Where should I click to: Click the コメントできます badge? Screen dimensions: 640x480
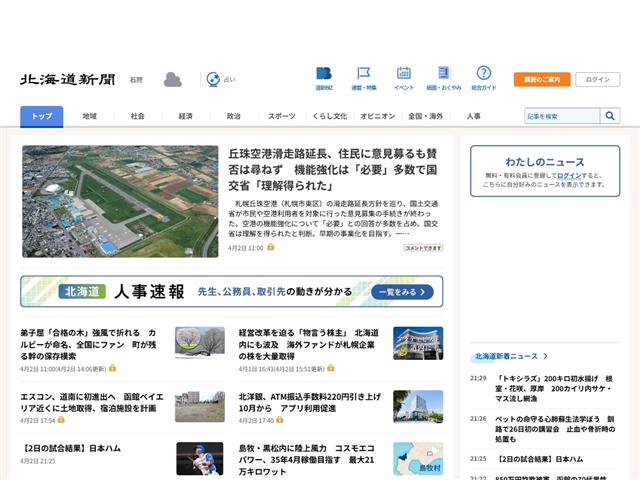click(423, 248)
